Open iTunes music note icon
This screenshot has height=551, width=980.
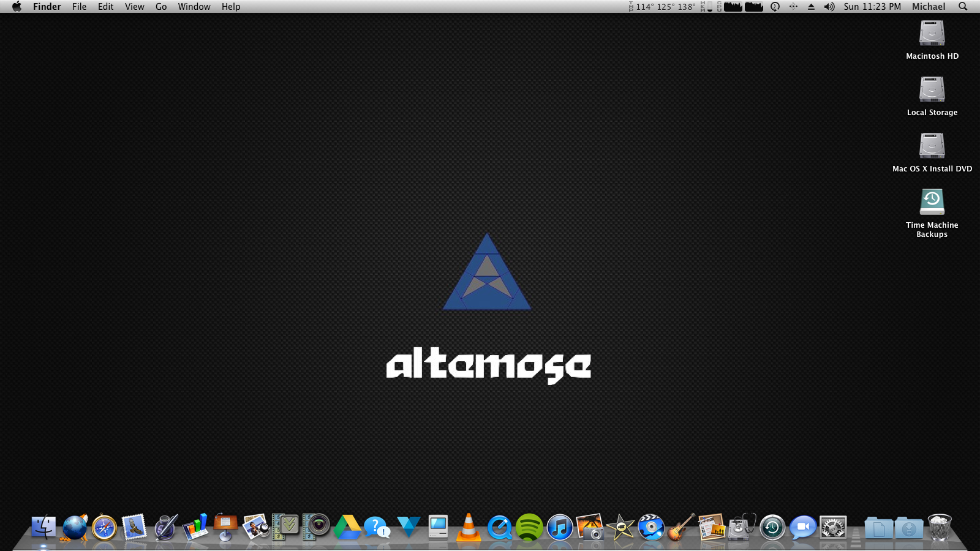[x=560, y=527]
